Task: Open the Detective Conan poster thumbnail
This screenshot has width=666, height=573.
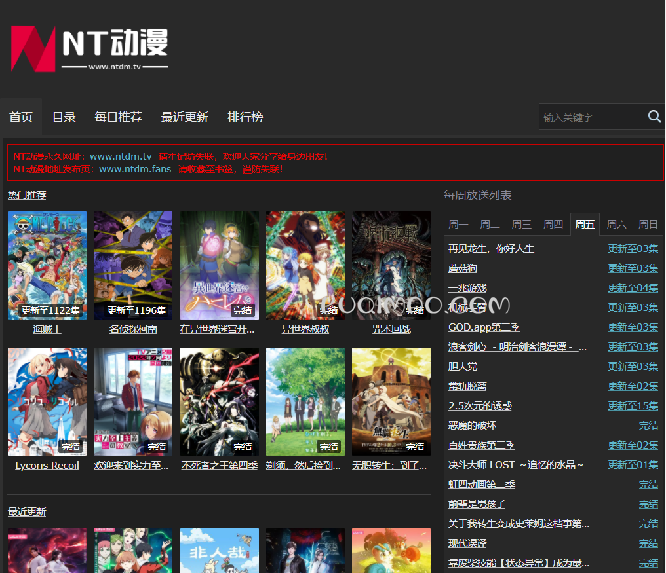Action: tap(133, 265)
